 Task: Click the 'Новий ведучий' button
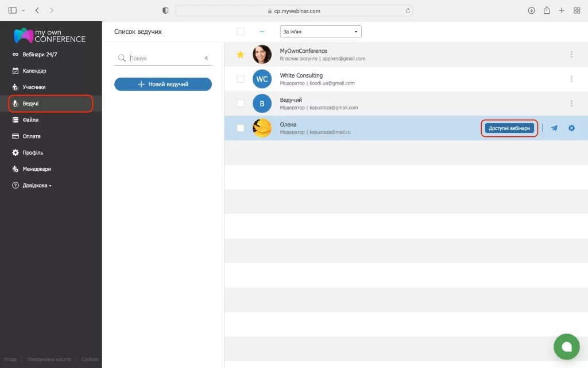163,85
